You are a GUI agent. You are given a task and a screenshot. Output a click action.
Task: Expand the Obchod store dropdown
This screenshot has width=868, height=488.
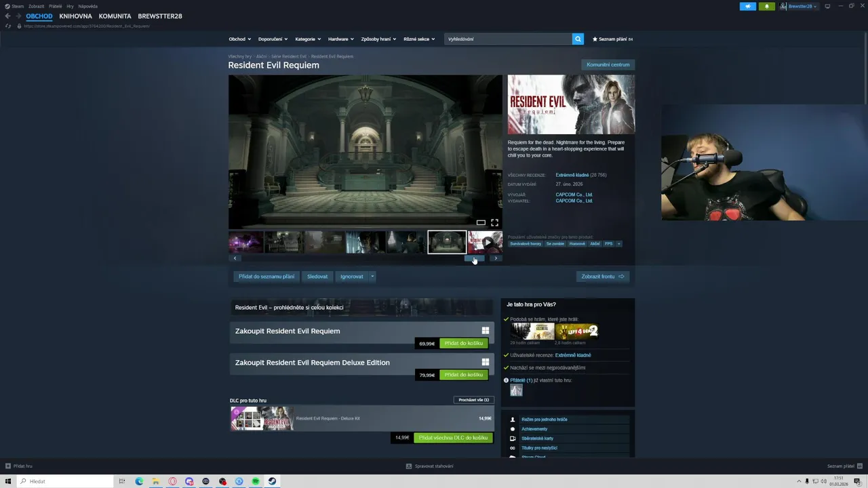[x=239, y=39]
